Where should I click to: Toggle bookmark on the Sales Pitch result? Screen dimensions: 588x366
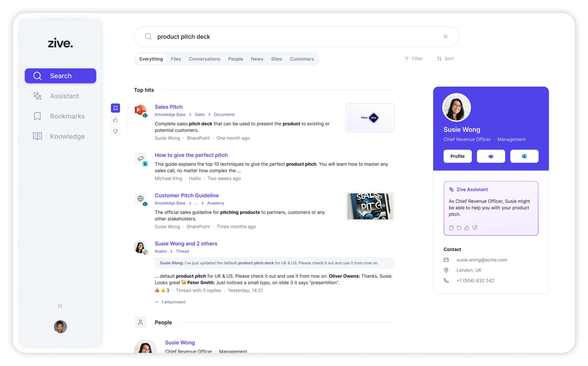click(115, 108)
